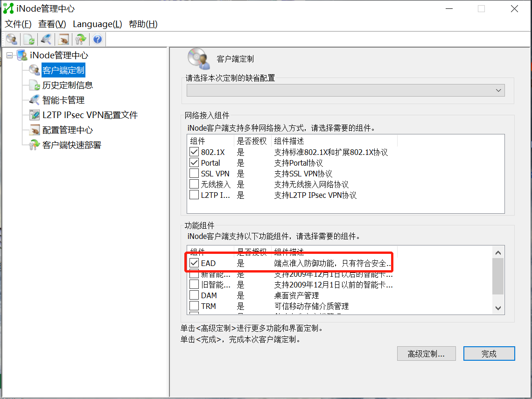This screenshot has width=532, height=399.
Task: Click the configuration management toolbar icon
Action: tap(63, 39)
